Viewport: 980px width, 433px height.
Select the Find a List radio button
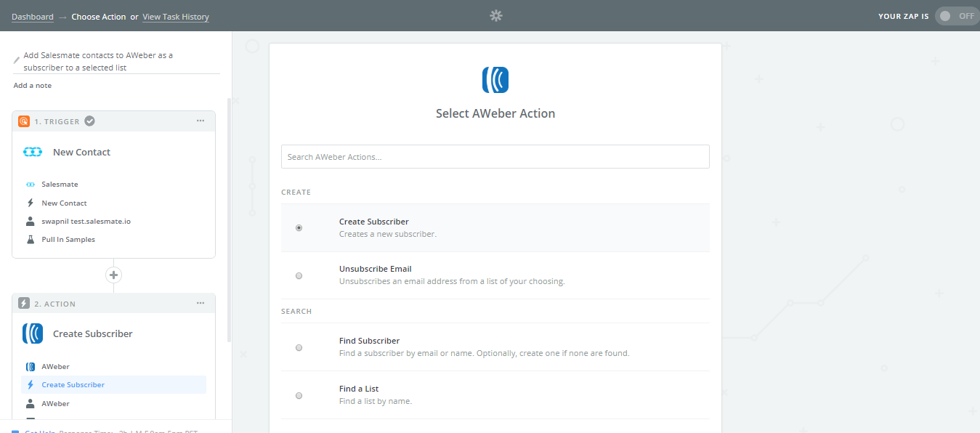299,395
